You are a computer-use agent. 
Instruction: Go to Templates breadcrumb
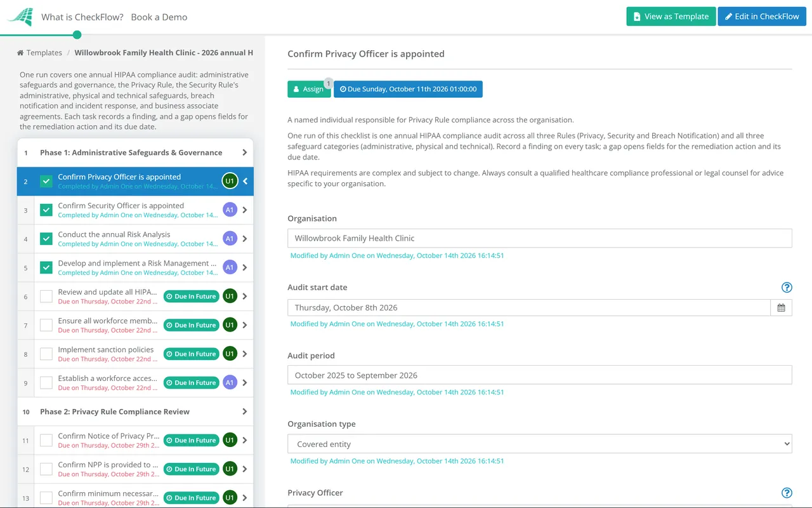44,53
